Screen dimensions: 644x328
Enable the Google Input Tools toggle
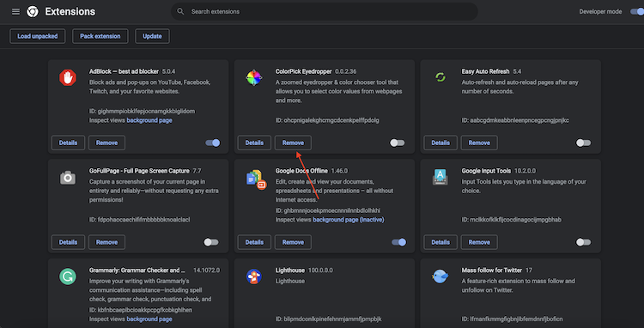click(x=583, y=242)
